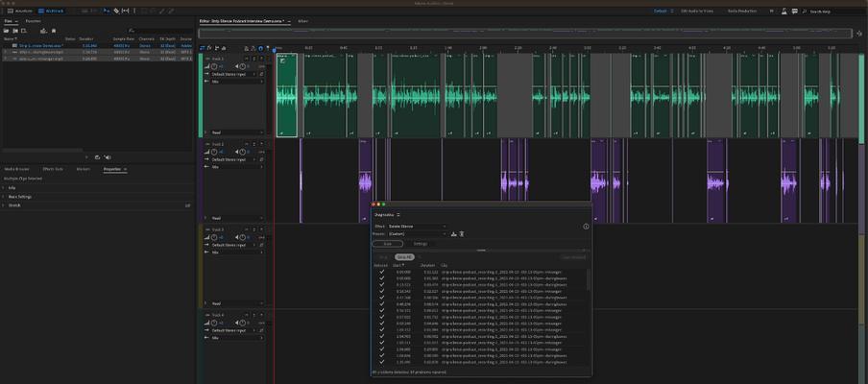This screenshot has width=868, height=384.
Task: Switch to Multitrack view
Action: 50,11
